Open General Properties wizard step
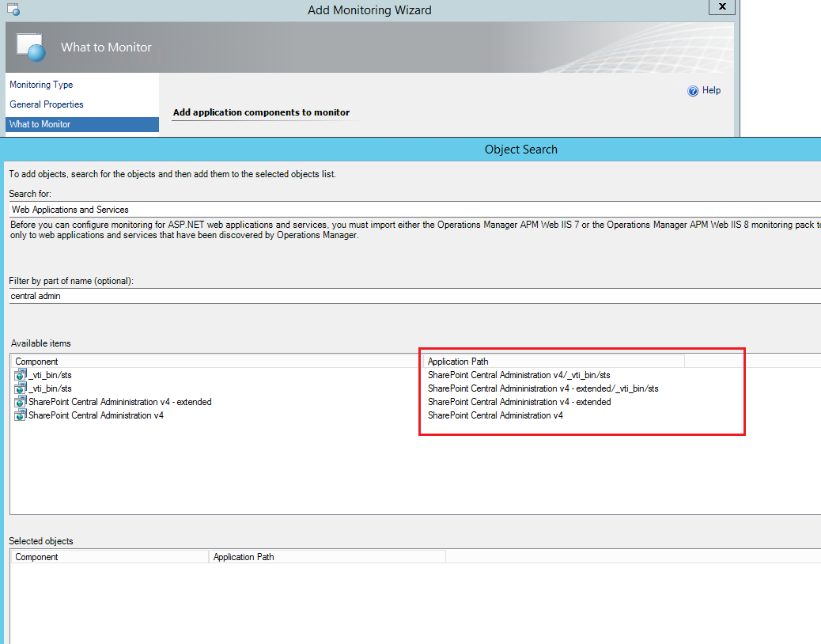 click(x=46, y=104)
